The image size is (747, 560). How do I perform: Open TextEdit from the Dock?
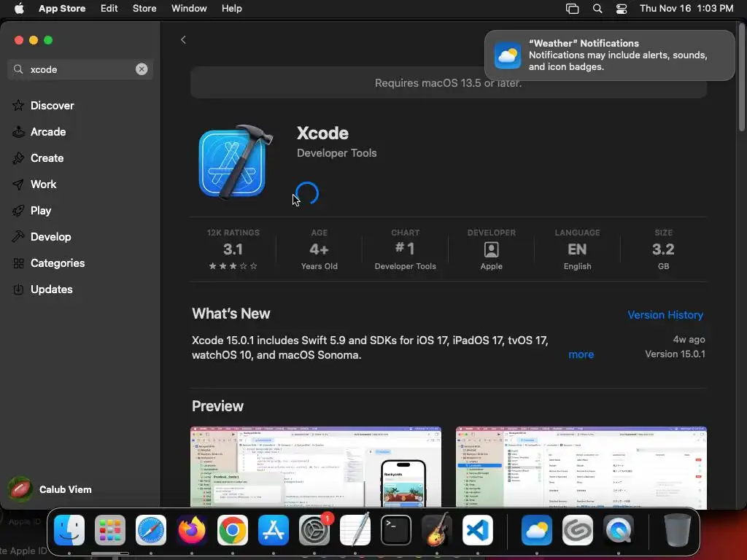(355, 530)
